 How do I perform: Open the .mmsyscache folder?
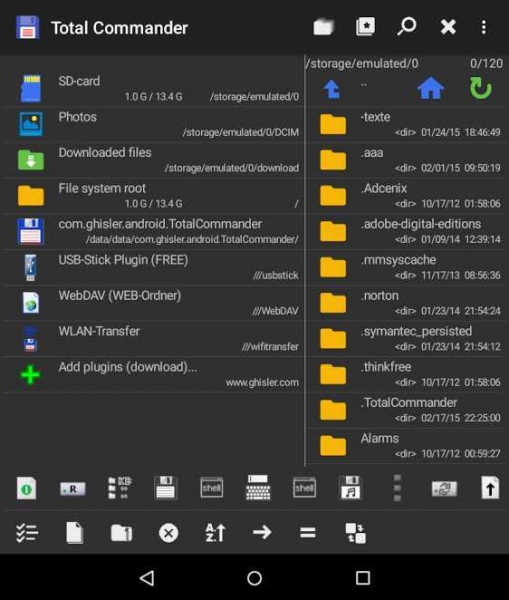(408, 267)
